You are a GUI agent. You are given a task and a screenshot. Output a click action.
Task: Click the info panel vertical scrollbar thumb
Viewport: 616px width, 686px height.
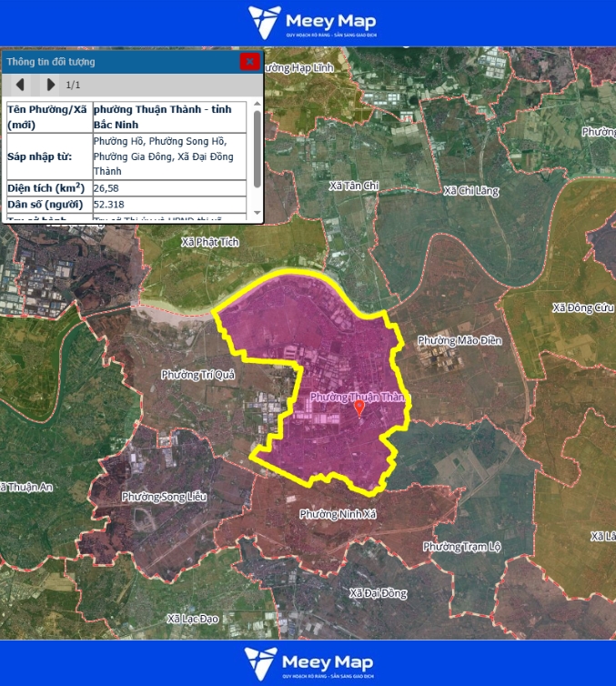click(x=258, y=146)
